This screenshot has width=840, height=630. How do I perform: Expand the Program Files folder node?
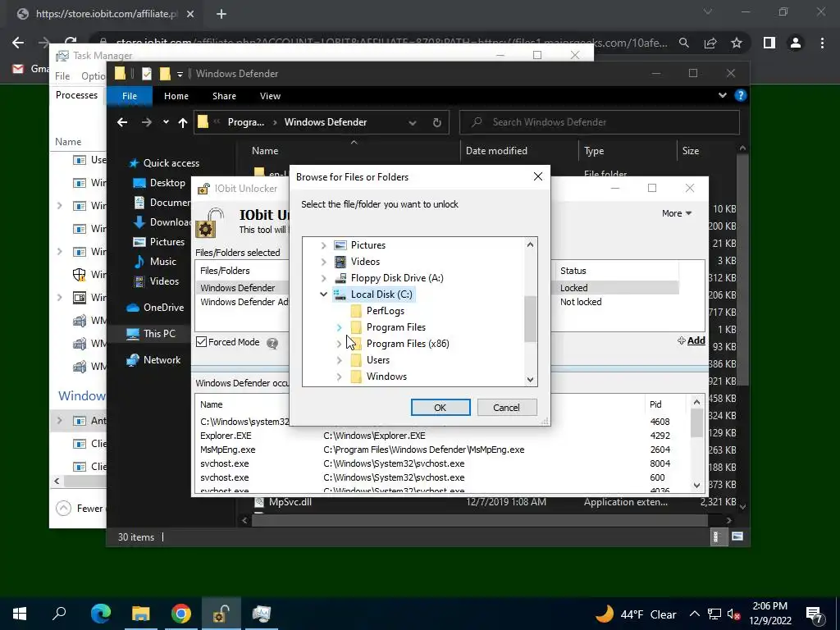coord(339,327)
